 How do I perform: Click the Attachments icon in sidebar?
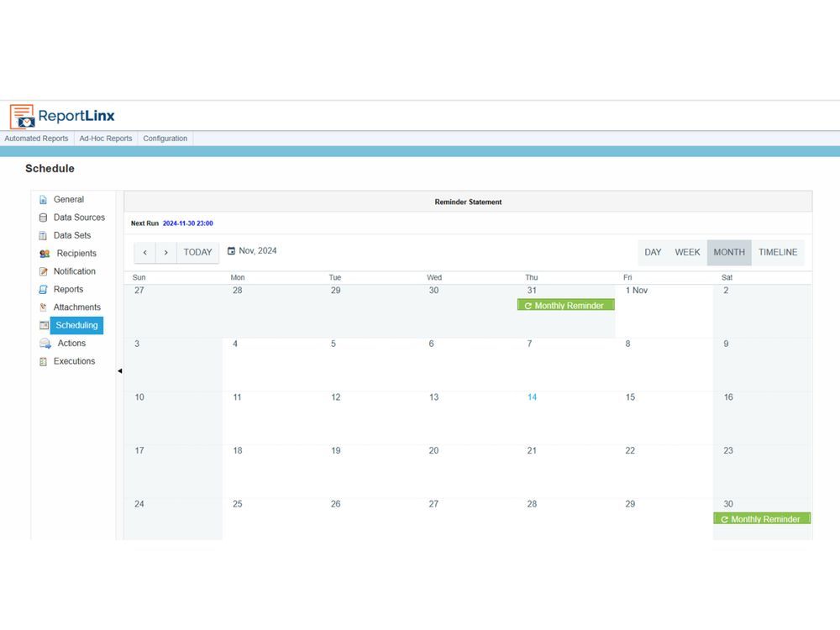pyautogui.click(x=44, y=307)
